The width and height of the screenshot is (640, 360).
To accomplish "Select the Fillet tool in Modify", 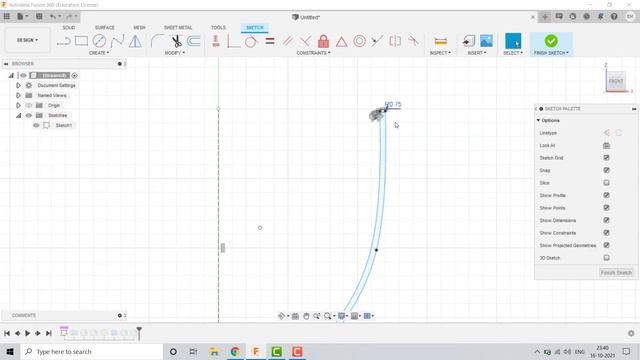I will pyautogui.click(x=158, y=41).
